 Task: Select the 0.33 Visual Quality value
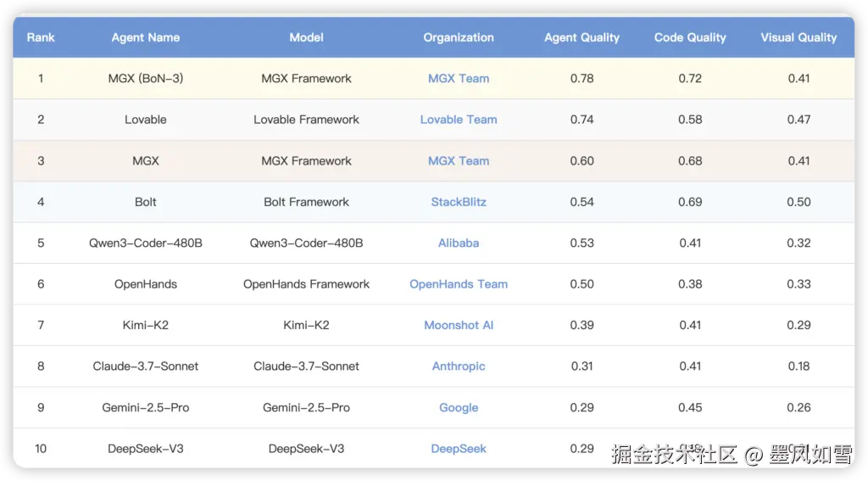click(798, 283)
